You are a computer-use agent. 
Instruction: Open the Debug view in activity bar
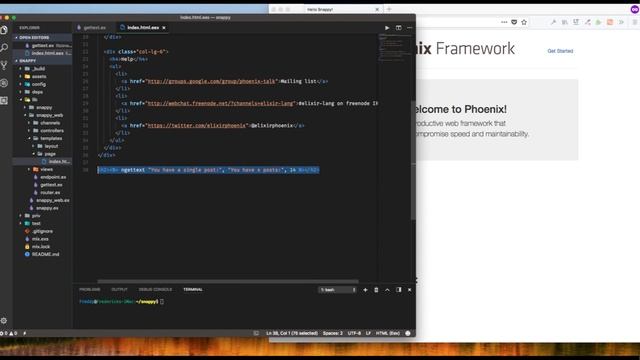[x=4, y=83]
